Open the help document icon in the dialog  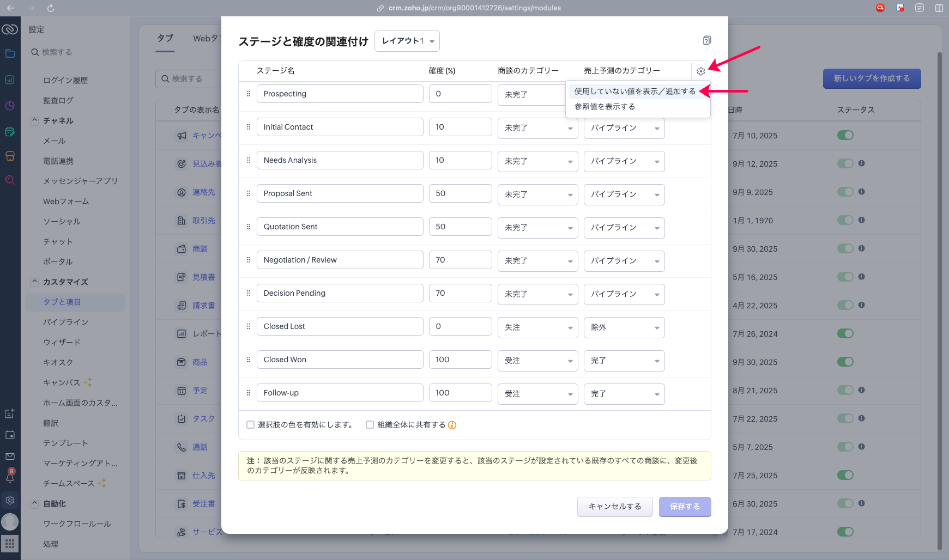point(706,40)
